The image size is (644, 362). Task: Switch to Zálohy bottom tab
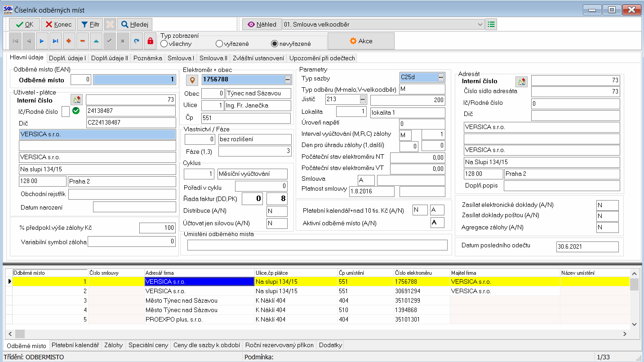[113, 345]
